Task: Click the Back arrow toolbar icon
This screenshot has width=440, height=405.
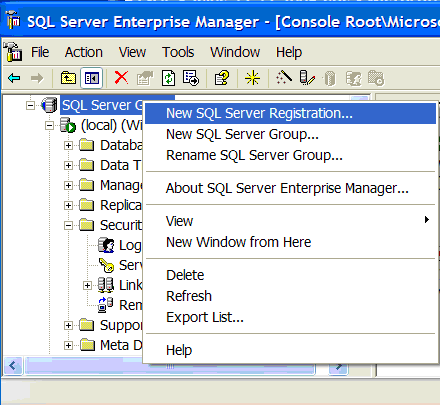Action: [x=14, y=78]
